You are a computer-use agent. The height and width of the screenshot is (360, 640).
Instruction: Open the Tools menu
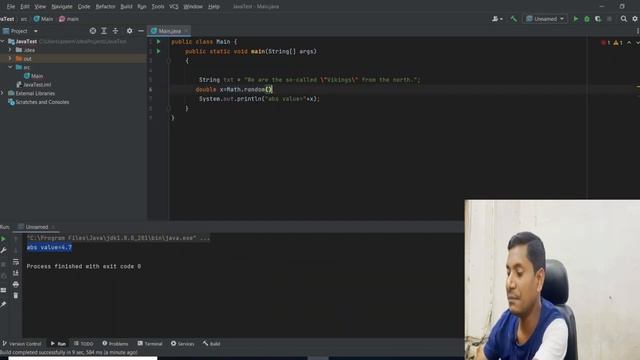158,7
